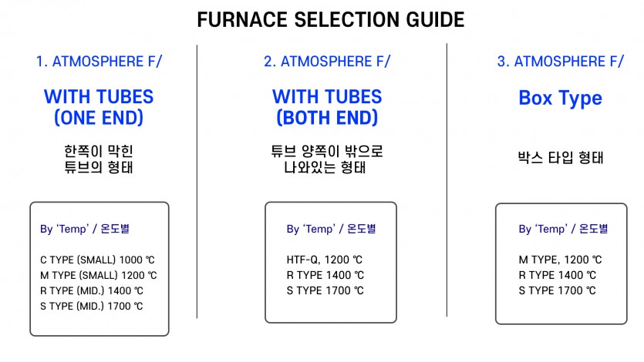Image resolution: width=644 pixels, height=362 pixels.
Task: Select the 3. ATMOSPHERE F/ heading
Action: 561,62
